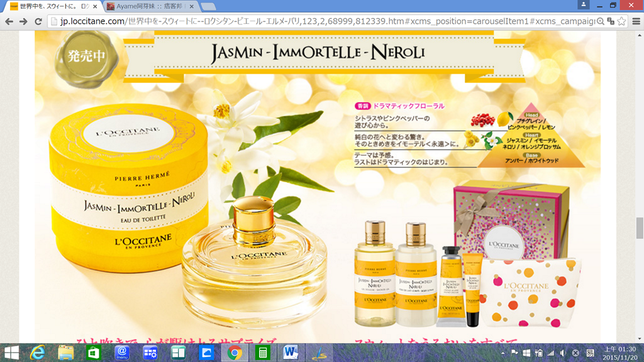Viewport: 644px width, 362px height.
Task: Open the blue photo app in taskbar
Action: pos(206,353)
